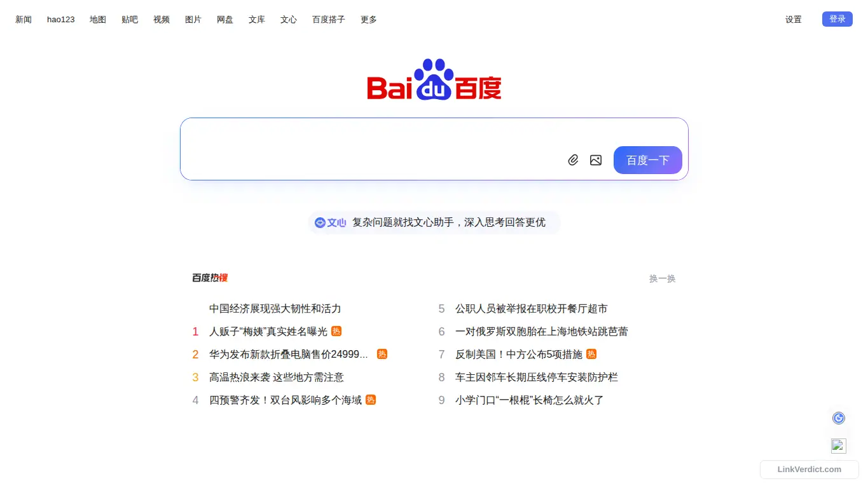Click the Baidu logo
This screenshot has width=868, height=488.
tap(434, 79)
